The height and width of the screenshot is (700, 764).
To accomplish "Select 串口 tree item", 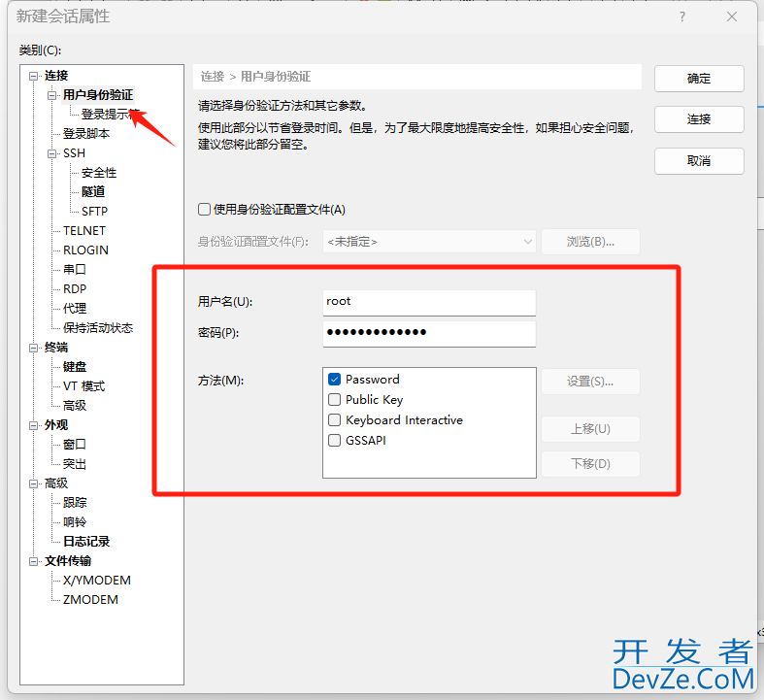I will click(x=75, y=269).
